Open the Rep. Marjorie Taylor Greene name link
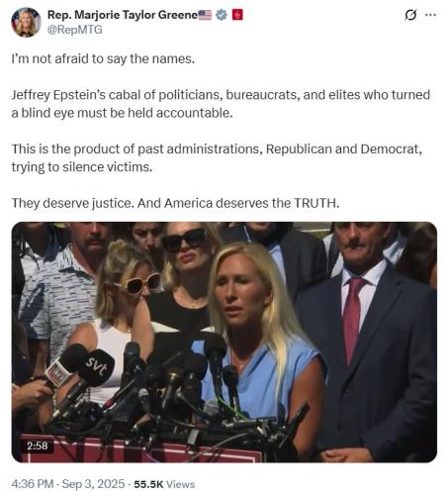 coord(123,15)
